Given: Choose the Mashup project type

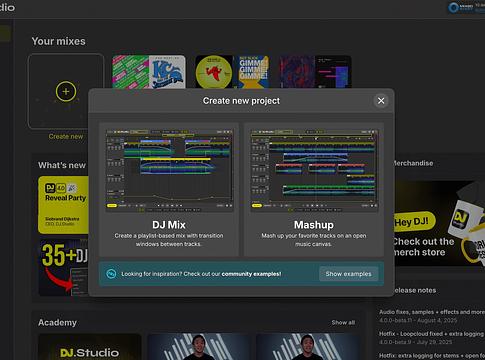Looking at the screenshot, I should point(314,189).
